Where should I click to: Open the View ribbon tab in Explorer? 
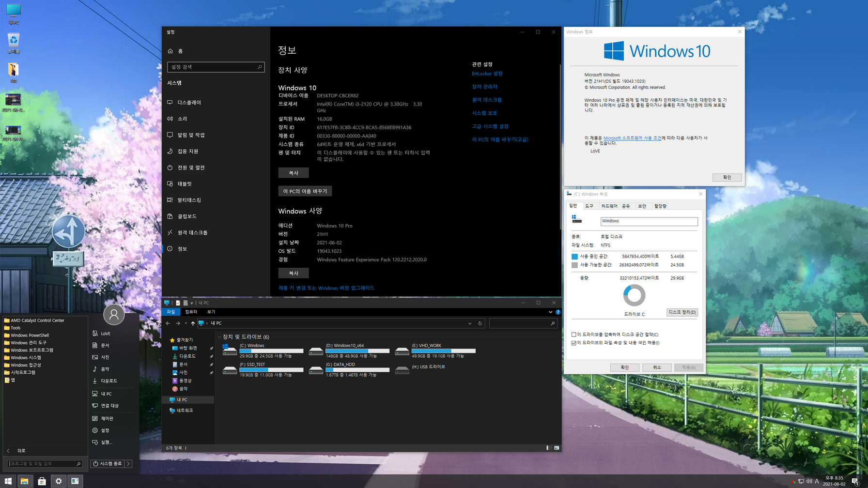tap(211, 312)
